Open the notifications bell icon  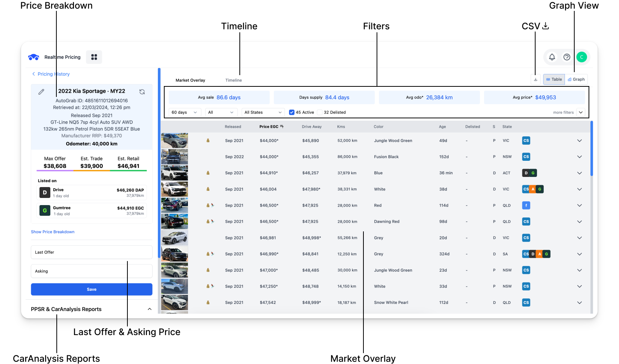pos(552,57)
